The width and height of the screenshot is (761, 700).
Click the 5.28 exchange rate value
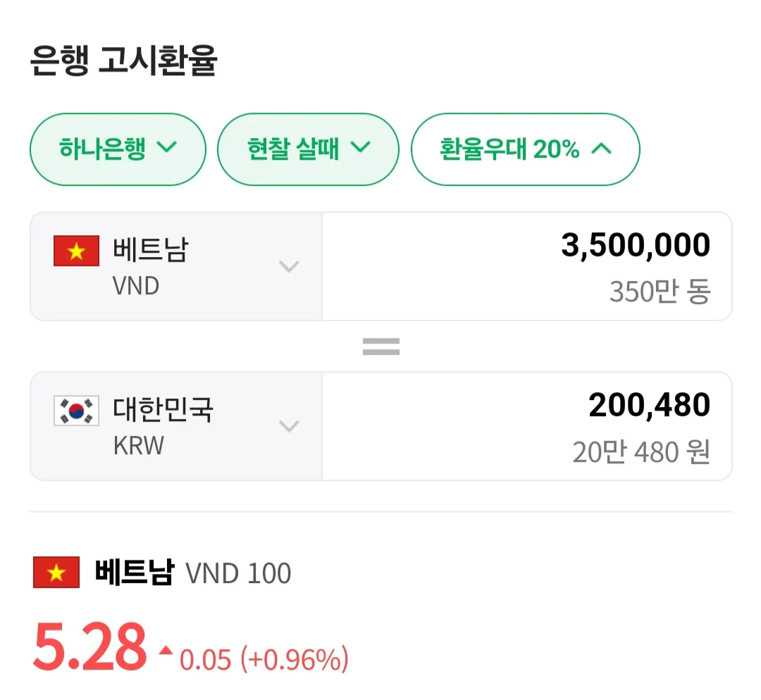point(89,646)
